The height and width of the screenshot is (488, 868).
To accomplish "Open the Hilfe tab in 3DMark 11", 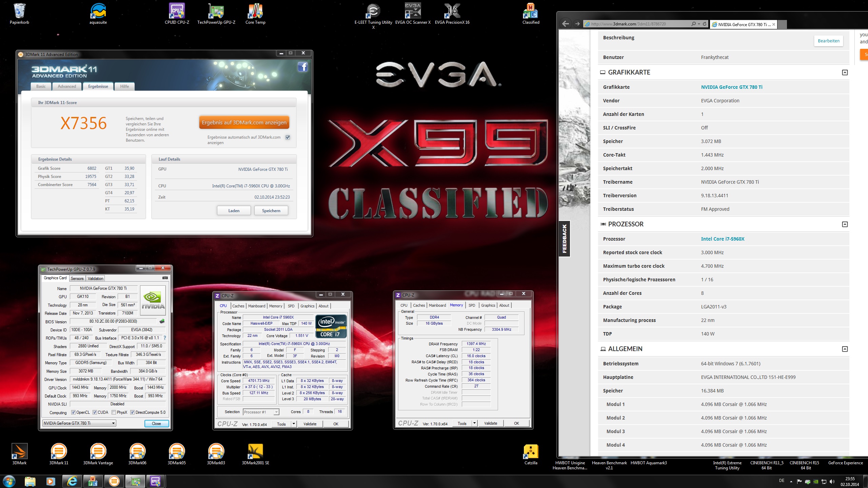I will (x=124, y=86).
